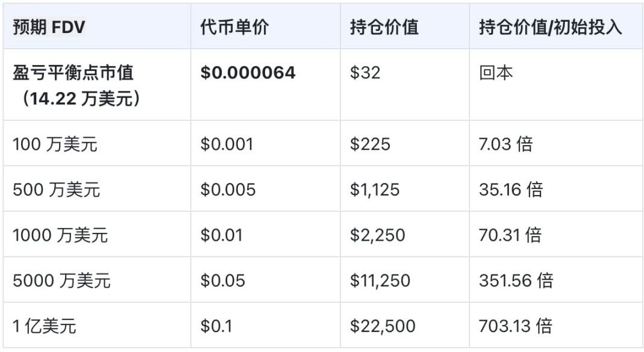Select the 代币单价 column header

tap(235, 28)
